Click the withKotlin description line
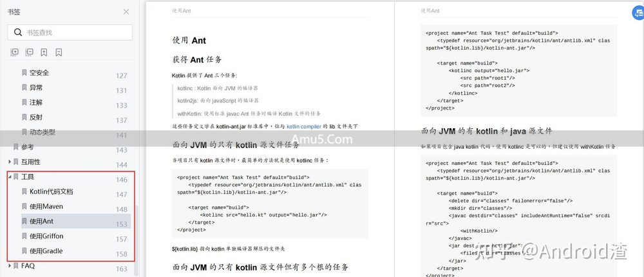Screen dimensions: 644x277 click(249, 113)
